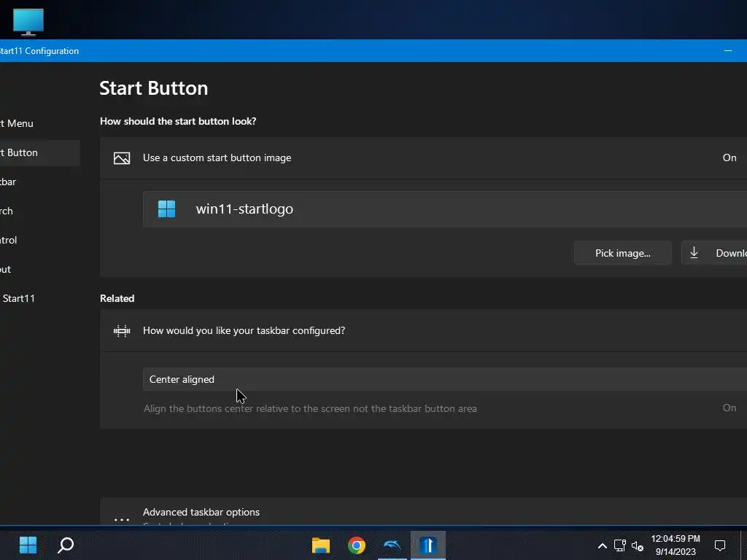The image size is (747, 560).
Task: Click the Download button with arrow
Action: [714, 253]
